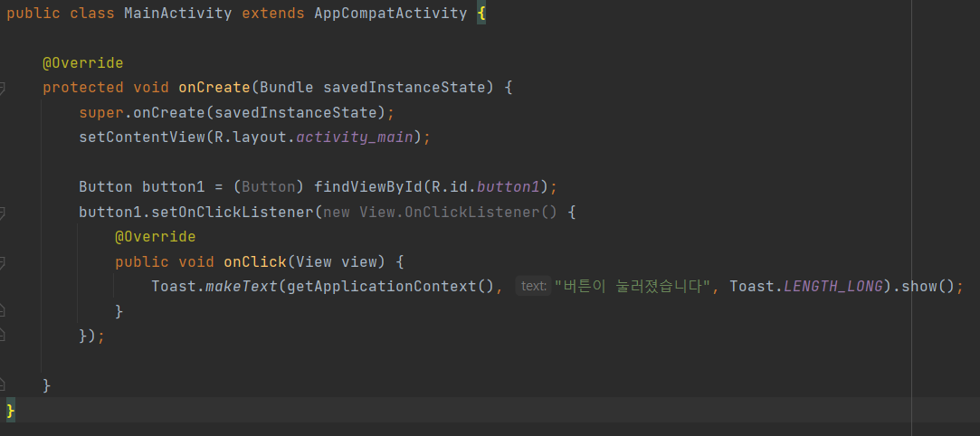This screenshot has width=980, height=436.
Task: Click the '});' closing line
Action: (x=92, y=336)
